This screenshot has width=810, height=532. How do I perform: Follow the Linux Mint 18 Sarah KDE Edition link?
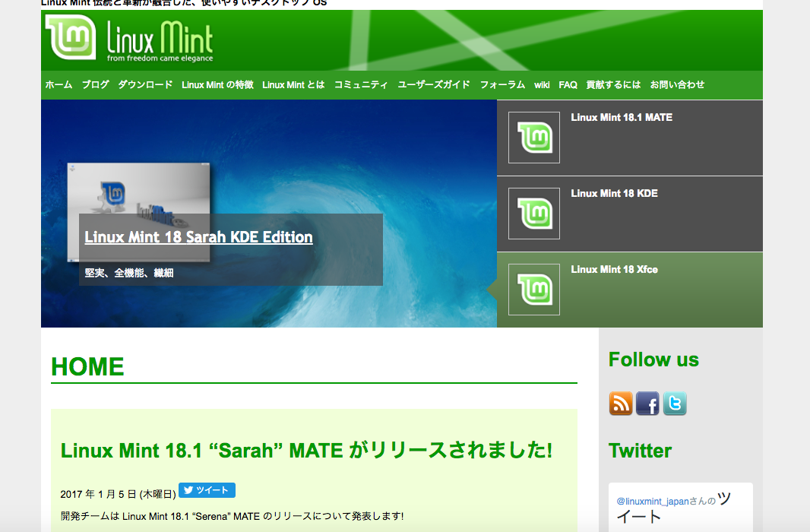click(198, 237)
